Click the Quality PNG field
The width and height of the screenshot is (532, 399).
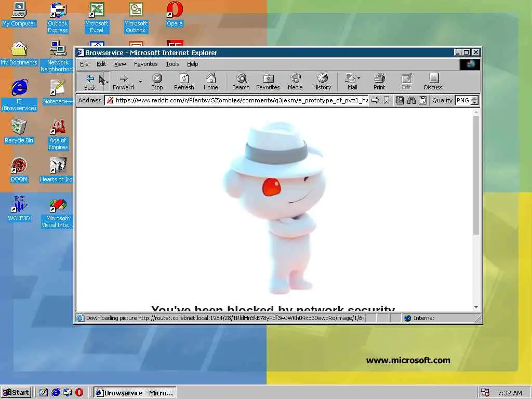[x=463, y=100]
